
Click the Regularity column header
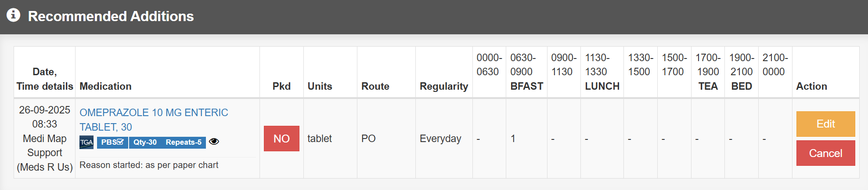(443, 86)
